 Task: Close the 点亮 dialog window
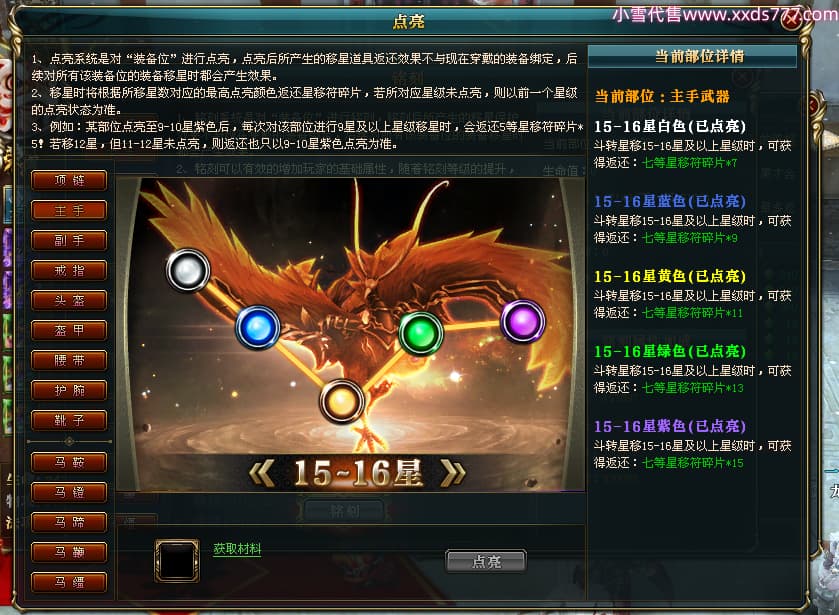[792, 20]
